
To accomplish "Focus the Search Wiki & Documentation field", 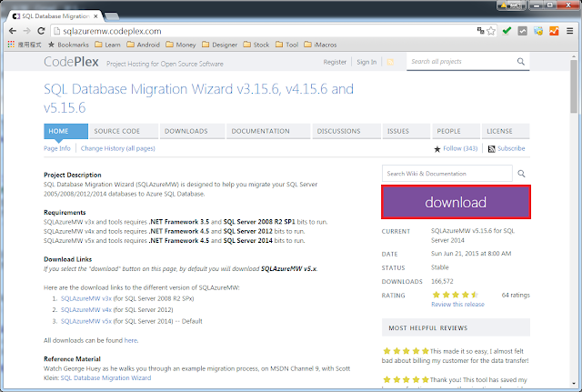I will (447, 174).
